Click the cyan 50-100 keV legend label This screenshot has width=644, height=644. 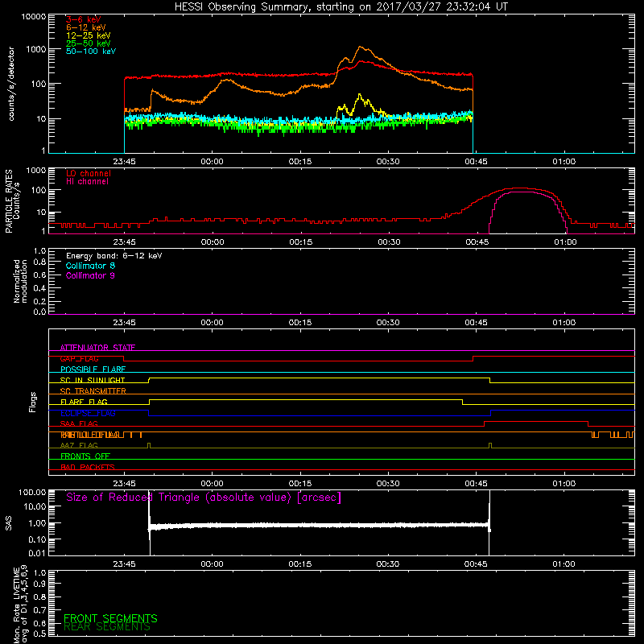pyautogui.click(x=91, y=52)
